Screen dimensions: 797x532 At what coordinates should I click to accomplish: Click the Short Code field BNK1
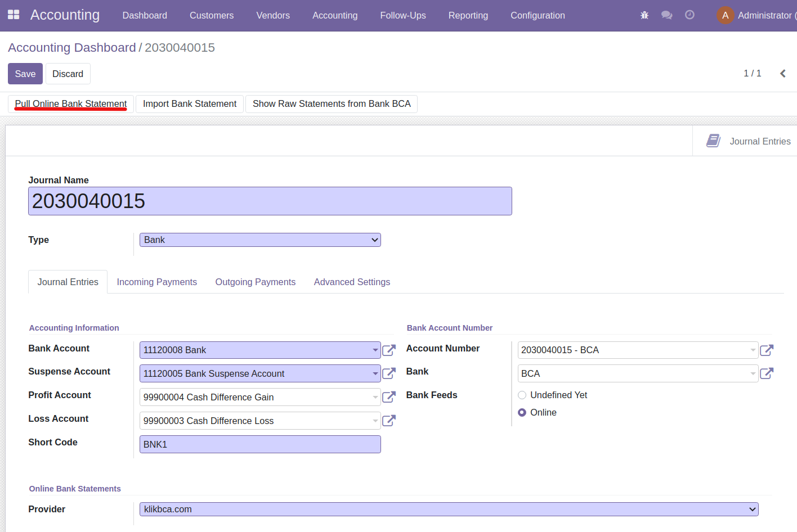260,444
